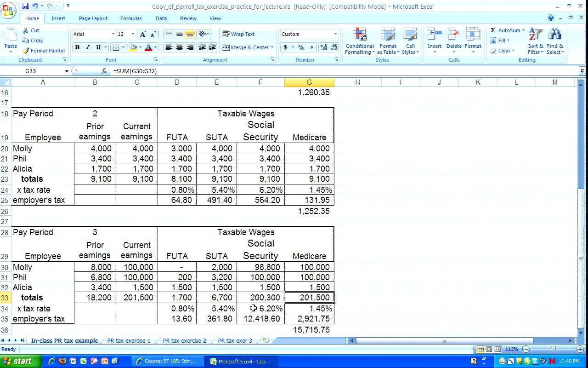
Task: Click the Insert Function fx icon
Action: tap(104, 71)
